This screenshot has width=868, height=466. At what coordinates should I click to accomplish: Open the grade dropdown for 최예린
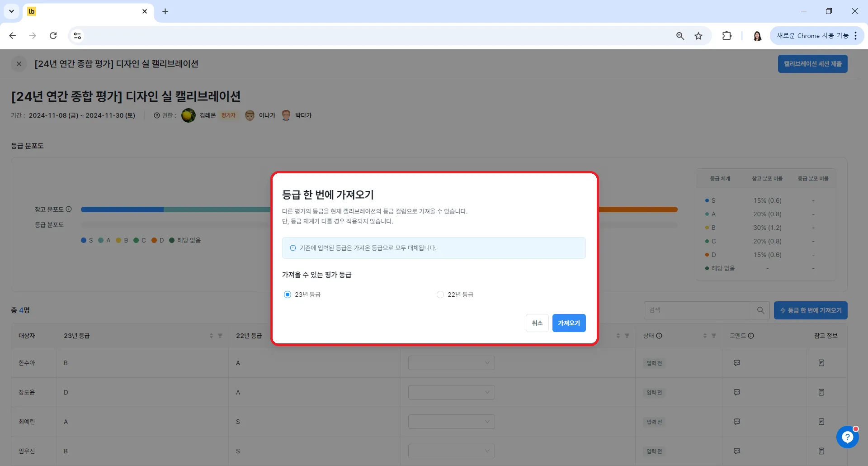click(x=451, y=422)
